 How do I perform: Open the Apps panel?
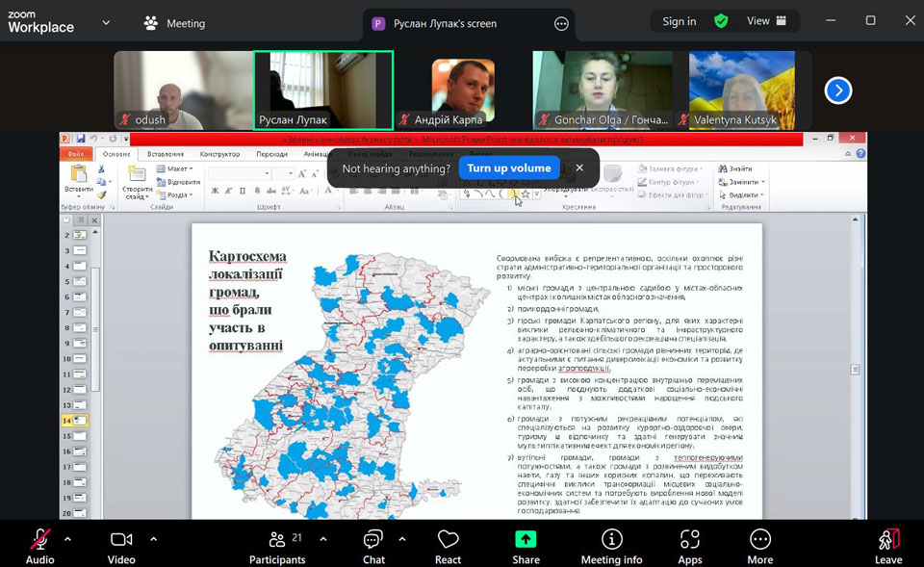click(x=690, y=539)
